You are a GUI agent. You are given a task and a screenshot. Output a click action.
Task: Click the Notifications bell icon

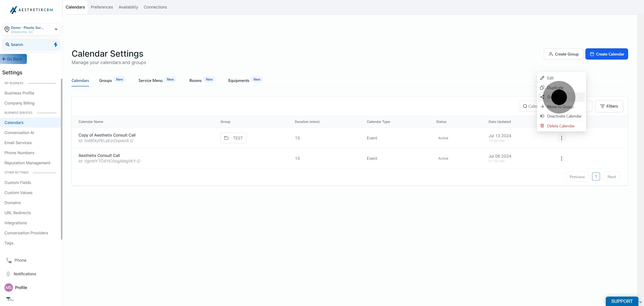click(8, 274)
